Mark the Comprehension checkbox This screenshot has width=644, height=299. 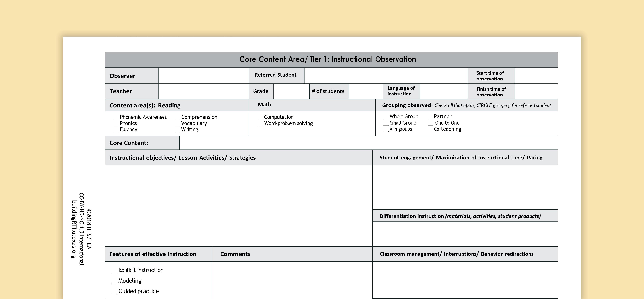[x=177, y=118]
